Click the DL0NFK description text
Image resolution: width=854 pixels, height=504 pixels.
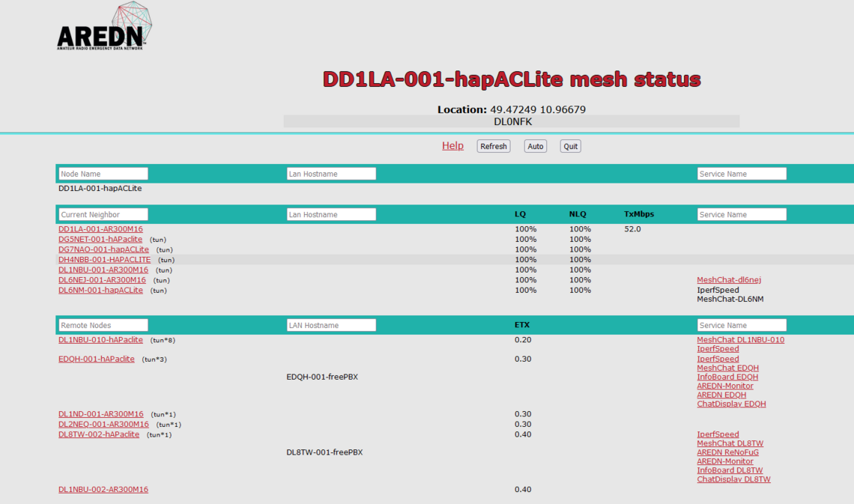coord(513,122)
